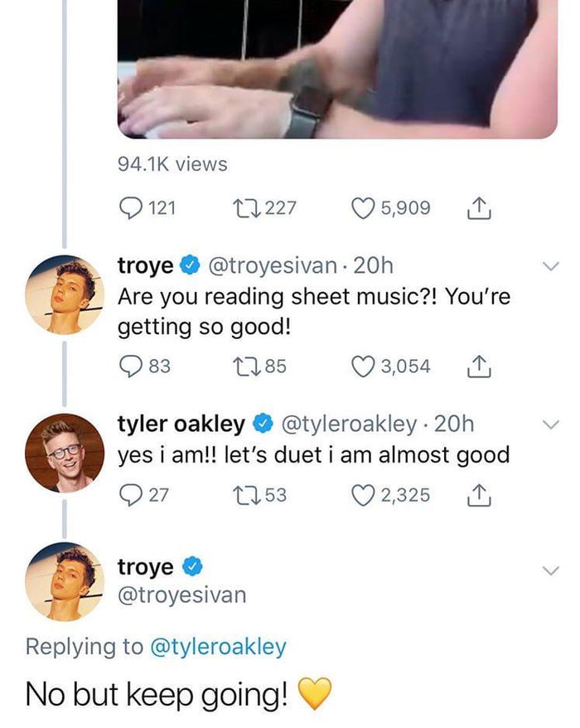Reply to troye's sheet music tweet

(x=130, y=366)
